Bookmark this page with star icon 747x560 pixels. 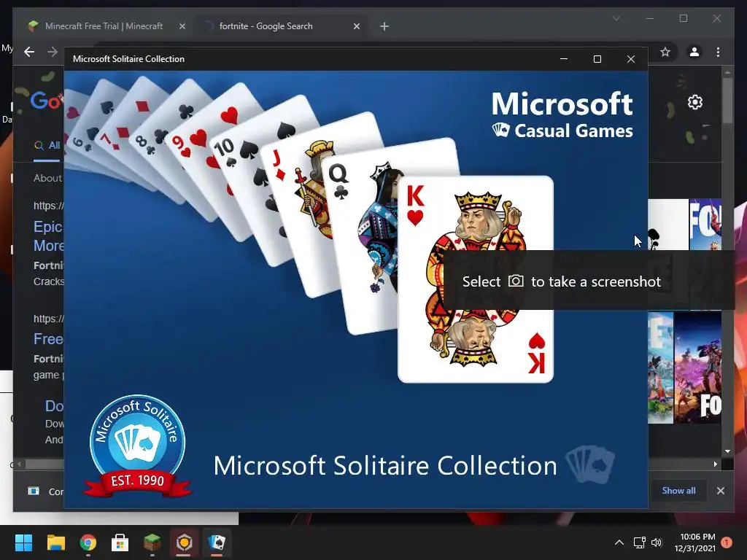[665, 52]
